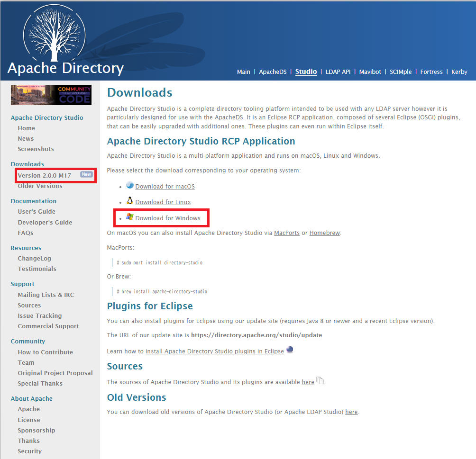Screen dimensions: 476x459
Task: Open the directory.apache.org/studio/update URL
Action: tap(256, 335)
